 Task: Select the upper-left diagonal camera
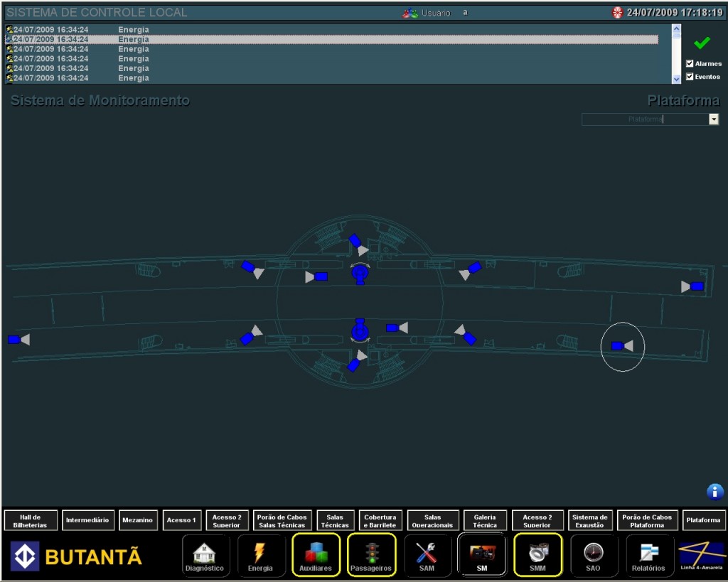tap(252, 269)
